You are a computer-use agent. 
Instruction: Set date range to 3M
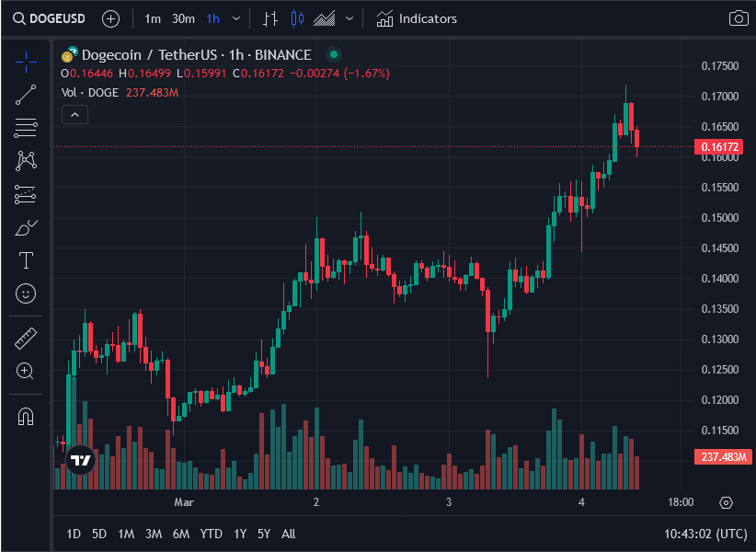point(154,534)
